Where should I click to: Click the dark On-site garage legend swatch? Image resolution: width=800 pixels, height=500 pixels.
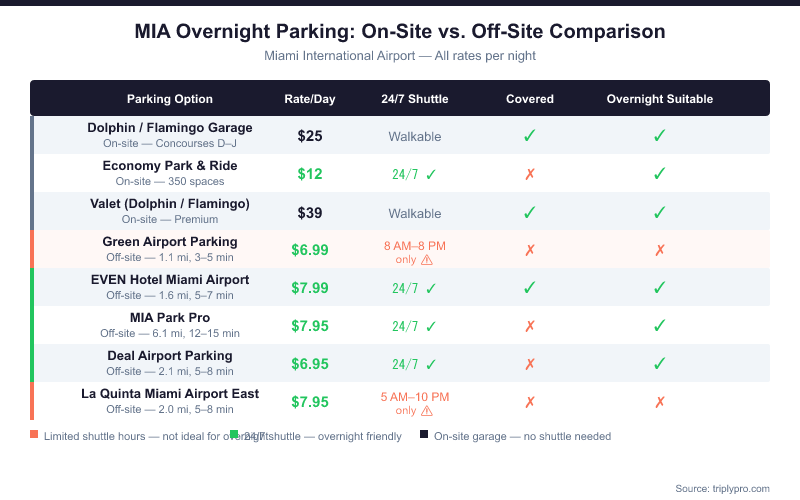pyautogui.click(x=424, y=435)
